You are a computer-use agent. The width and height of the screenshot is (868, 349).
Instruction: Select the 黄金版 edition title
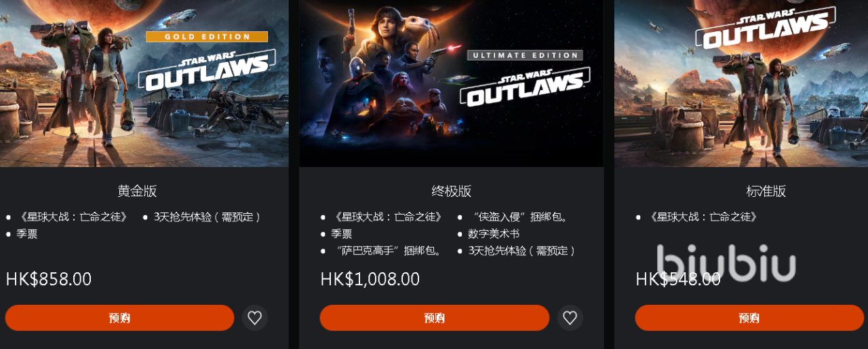click(137, 191)
